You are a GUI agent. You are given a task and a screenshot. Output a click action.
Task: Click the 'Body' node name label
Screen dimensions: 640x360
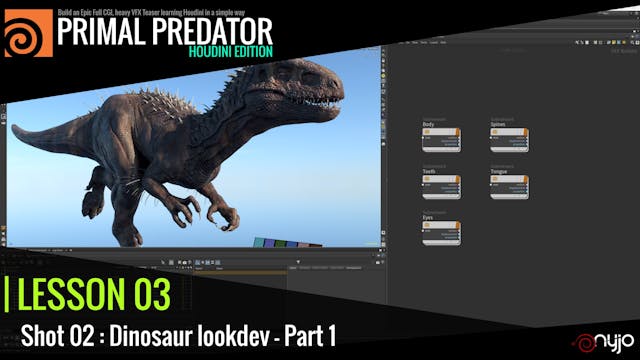428,124
